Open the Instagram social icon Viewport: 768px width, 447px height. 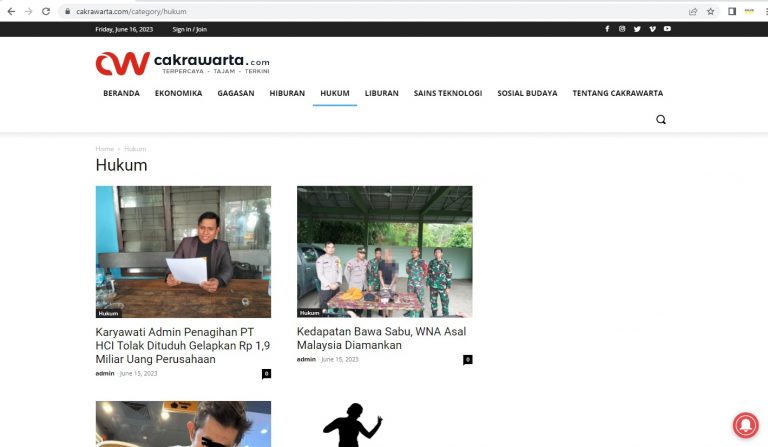coord(621,29)
